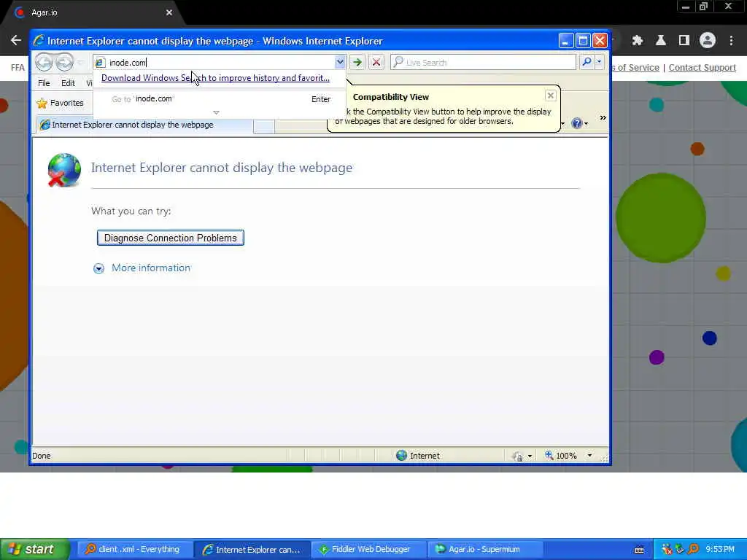Click Diagnose Connection Problems button
747x560 pixels.
click(171, 238)
